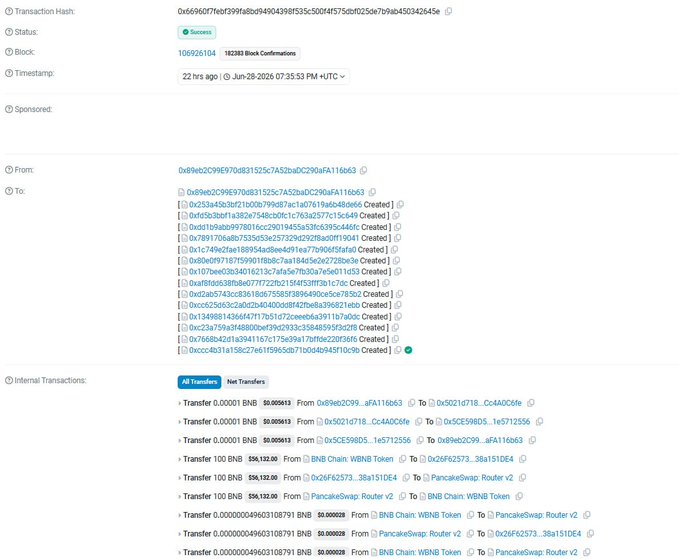Expand second 0.00001 BNB transfer from 0x5021d718
The width and height of the screenshot is (679, 559).
click(x=179, y=422)
